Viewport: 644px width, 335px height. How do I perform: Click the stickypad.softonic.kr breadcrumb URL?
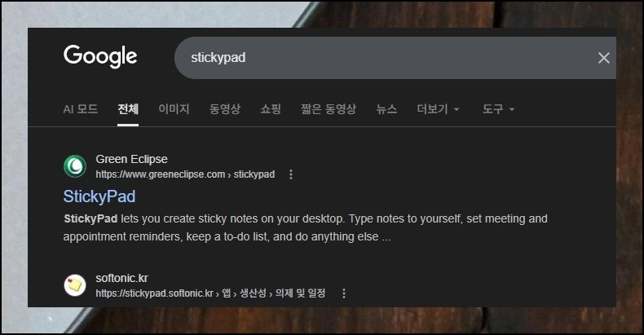pyautogui.click(x=210, y=293)
